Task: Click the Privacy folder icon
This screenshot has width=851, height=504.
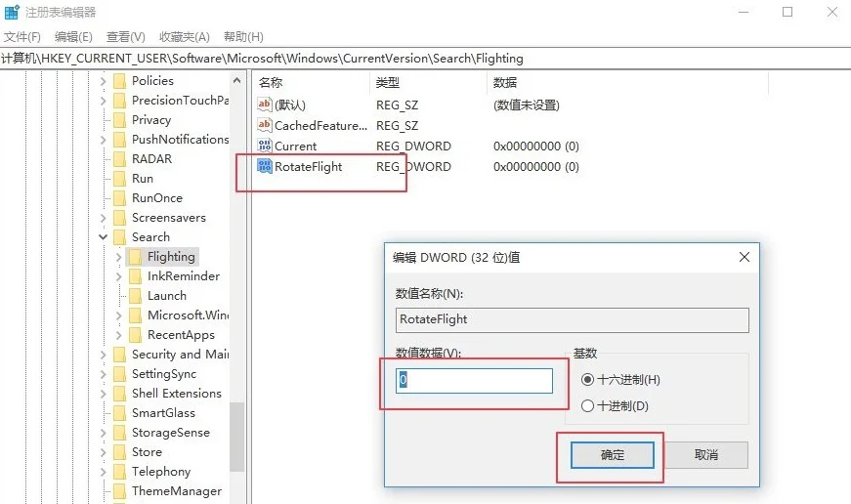Action: click(x=120, y=120)
